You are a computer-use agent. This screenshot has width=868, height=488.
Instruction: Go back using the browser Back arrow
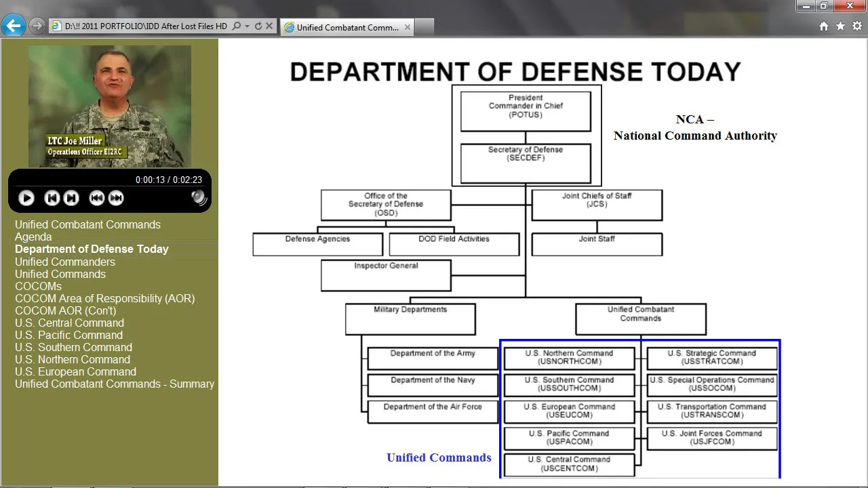pos(14,26)
